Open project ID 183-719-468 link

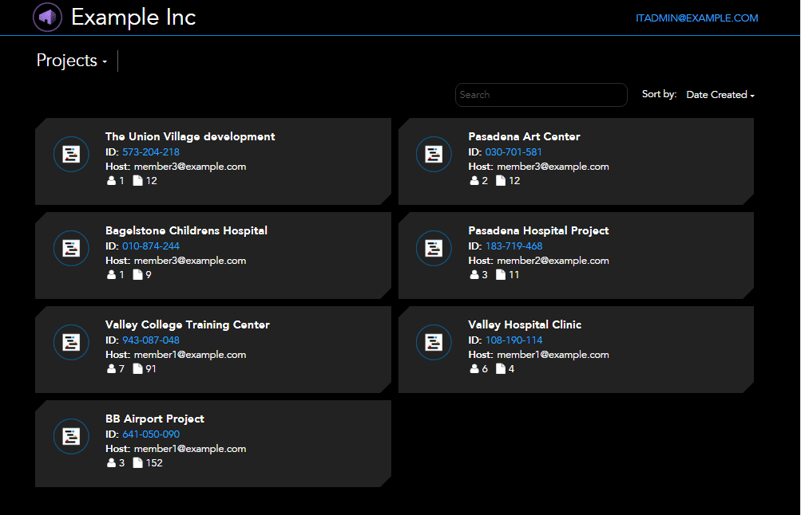(513, 246)
